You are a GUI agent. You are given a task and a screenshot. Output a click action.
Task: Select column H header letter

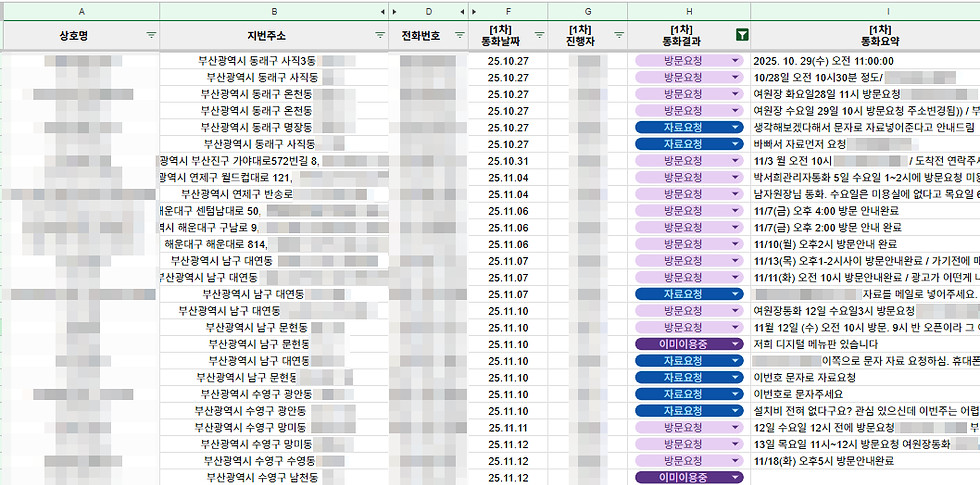pos(689,12)
